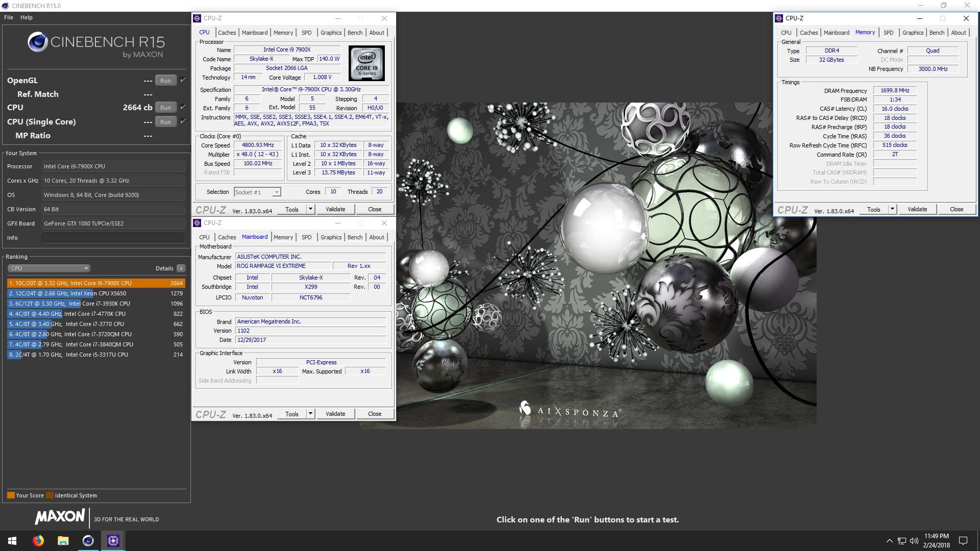Click the Firefox icon in taskbar
Screen dimensions: 980x551
(x=38, y=540)
